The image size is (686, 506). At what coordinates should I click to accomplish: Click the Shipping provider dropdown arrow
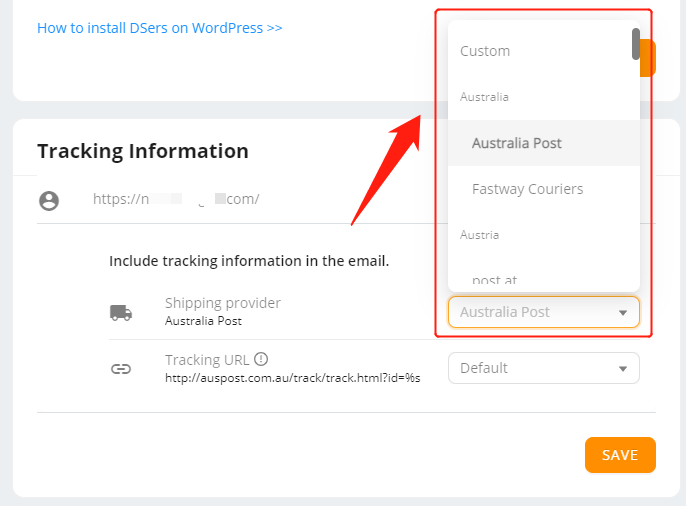click(x=623, y=313)
